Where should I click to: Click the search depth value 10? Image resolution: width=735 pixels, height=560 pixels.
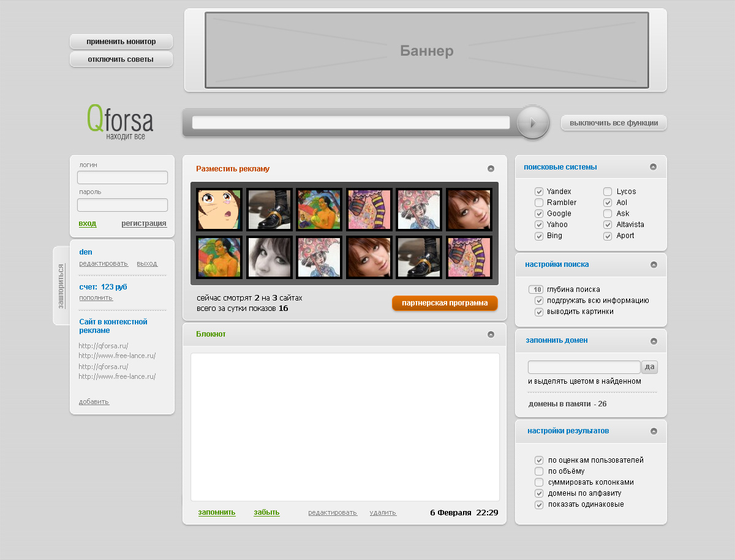[536, 289]
